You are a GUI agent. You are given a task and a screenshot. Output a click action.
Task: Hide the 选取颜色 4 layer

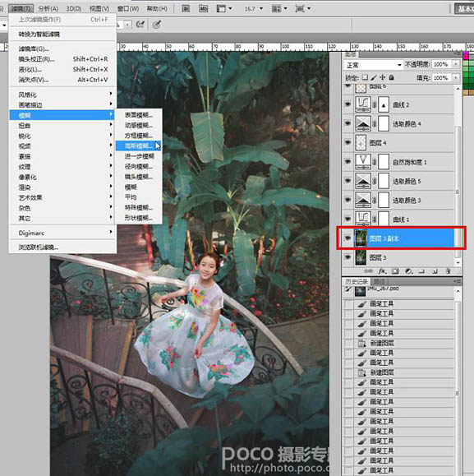(347, 123)
